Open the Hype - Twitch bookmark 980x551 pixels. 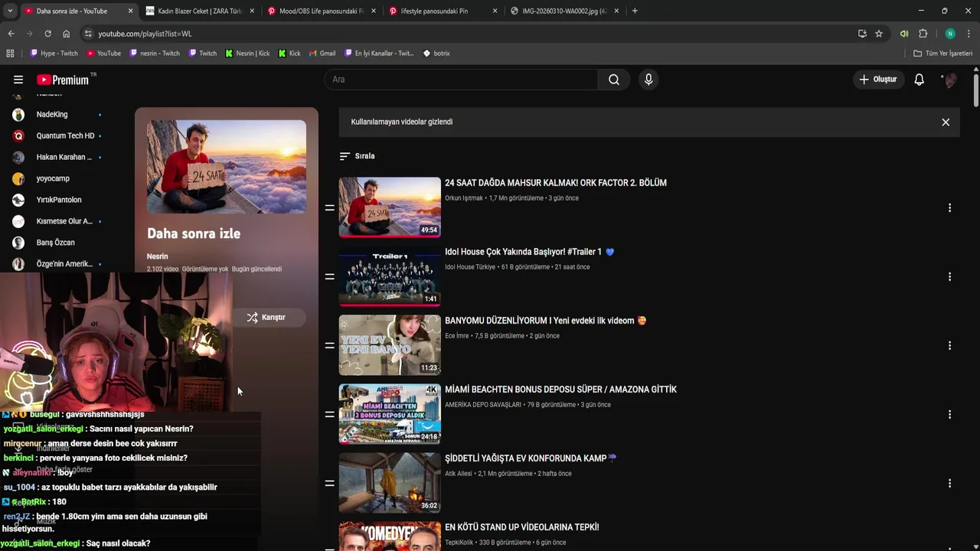coord(54,54)
